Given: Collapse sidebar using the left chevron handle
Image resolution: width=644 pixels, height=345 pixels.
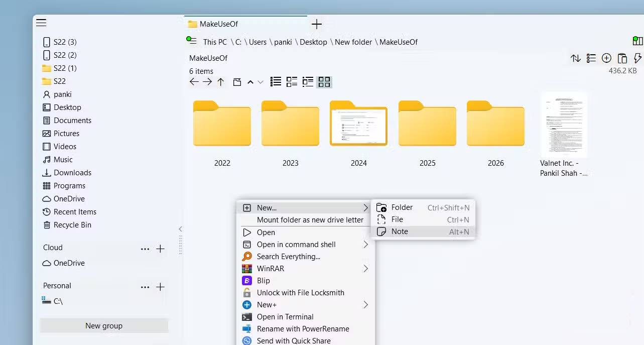Looking at the screenshot, I should (180, 229).
